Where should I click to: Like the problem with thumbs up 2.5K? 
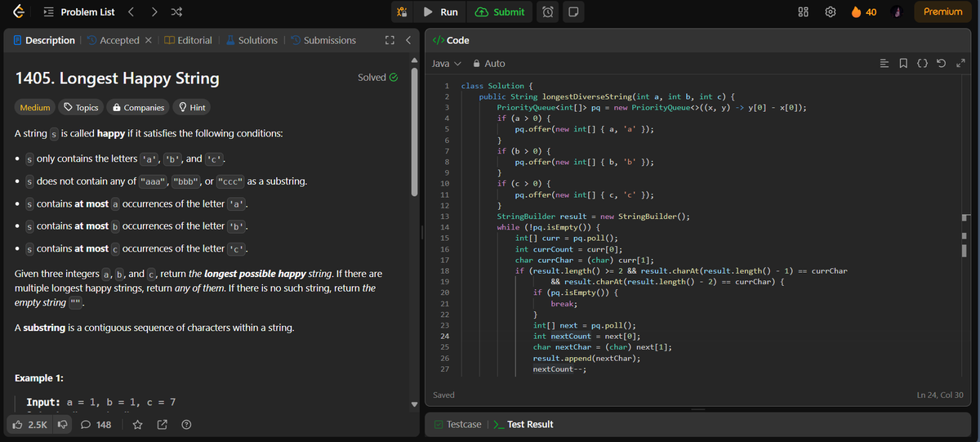(29, 424)
